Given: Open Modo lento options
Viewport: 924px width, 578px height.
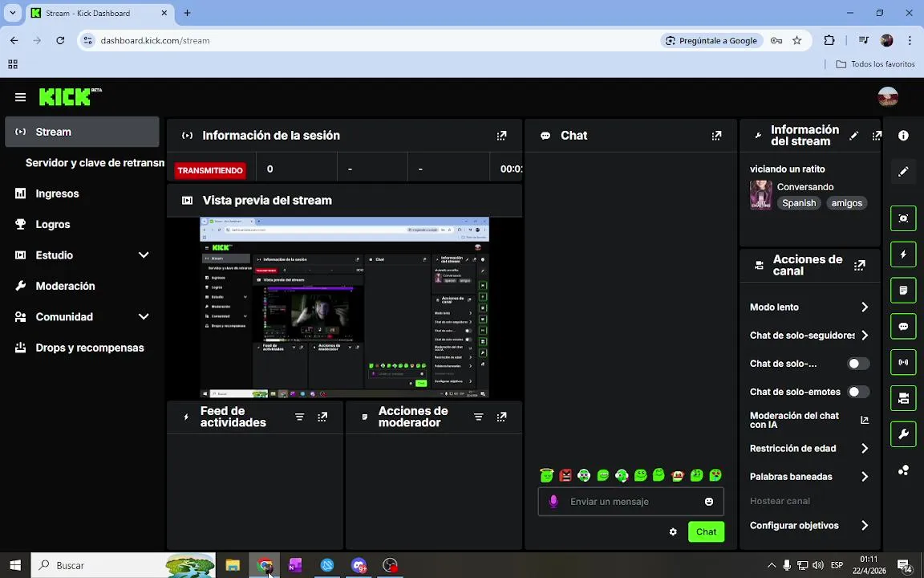Looking at the screenshot, I should (809, 307).
